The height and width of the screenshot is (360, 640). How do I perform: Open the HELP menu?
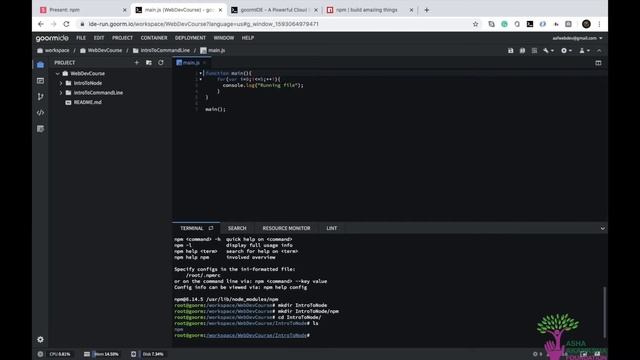248,38
